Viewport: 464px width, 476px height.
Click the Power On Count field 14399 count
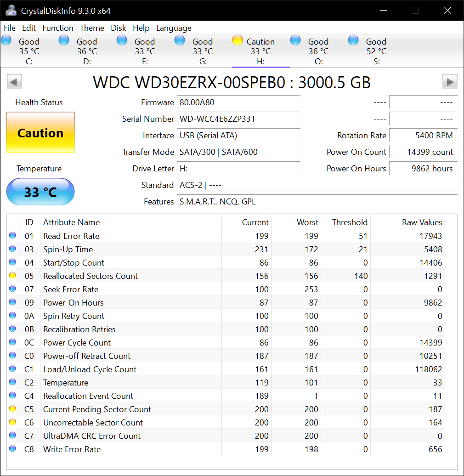tap(423, 152)
